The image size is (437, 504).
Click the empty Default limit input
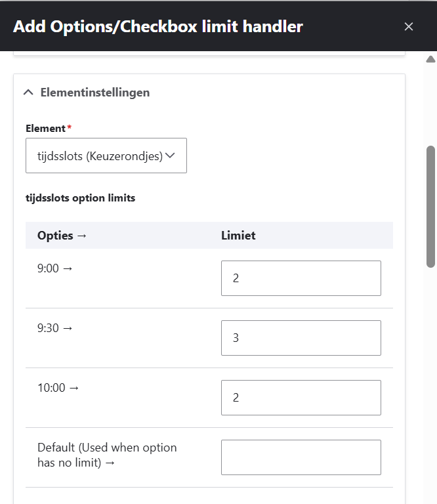coord(301,457)
